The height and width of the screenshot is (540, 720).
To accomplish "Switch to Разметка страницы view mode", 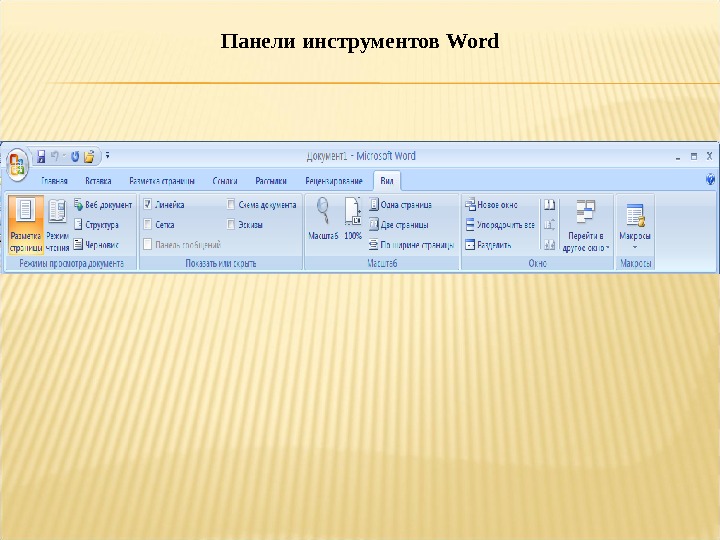I will pos(26,225).
